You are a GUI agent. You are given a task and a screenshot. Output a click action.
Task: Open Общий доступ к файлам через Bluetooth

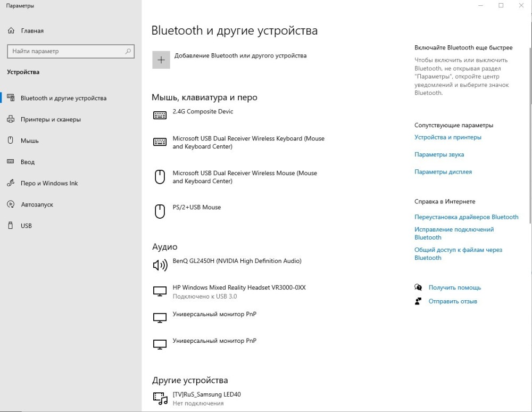[458, 254]
